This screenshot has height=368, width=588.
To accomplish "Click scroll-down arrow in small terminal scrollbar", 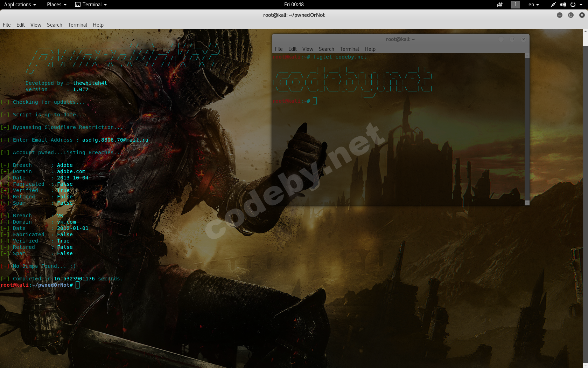I will (527, 203).
